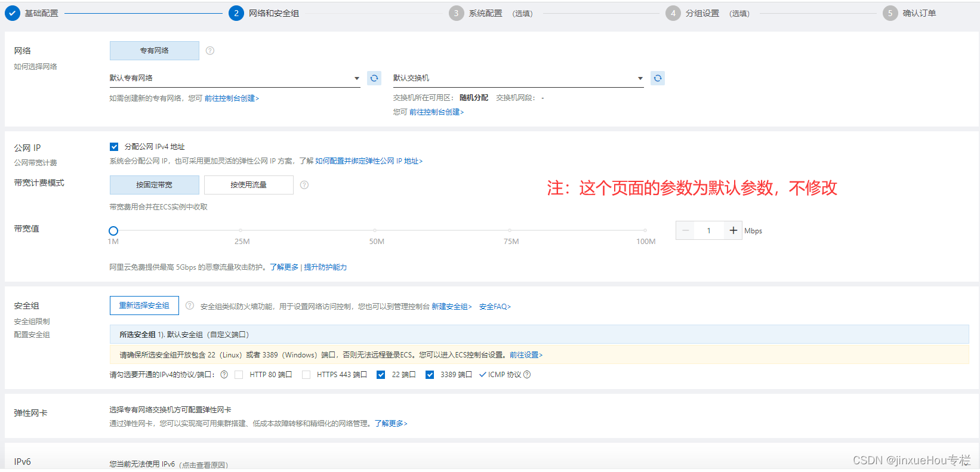Set bandwidth slider to the 50M mark
The height and width of the screenshot is (472, 980).
pyautogui.click(x=375, y=230)
